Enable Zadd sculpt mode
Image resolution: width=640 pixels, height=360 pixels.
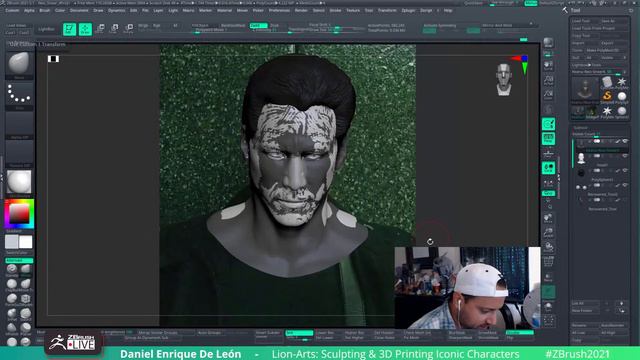(258, 25)
